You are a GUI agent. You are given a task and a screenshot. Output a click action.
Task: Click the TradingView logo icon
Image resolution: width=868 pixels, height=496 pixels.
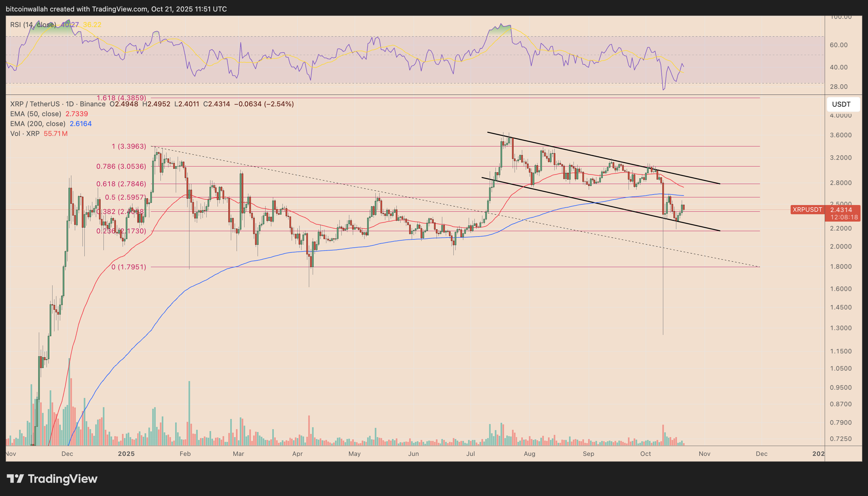(15, 478)
